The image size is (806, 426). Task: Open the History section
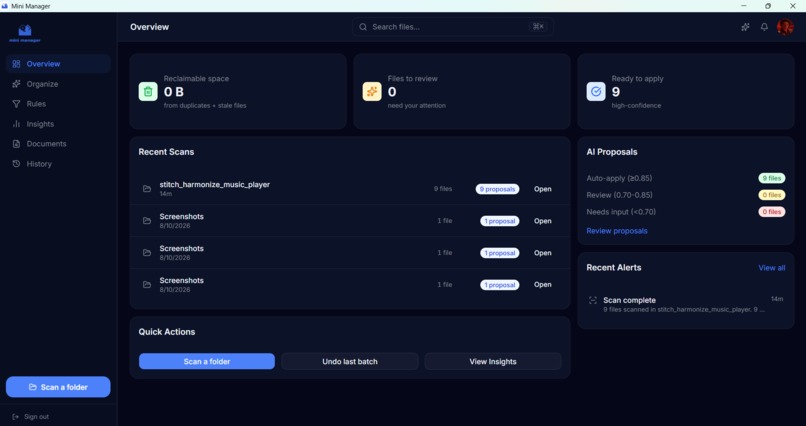(58, 164)
